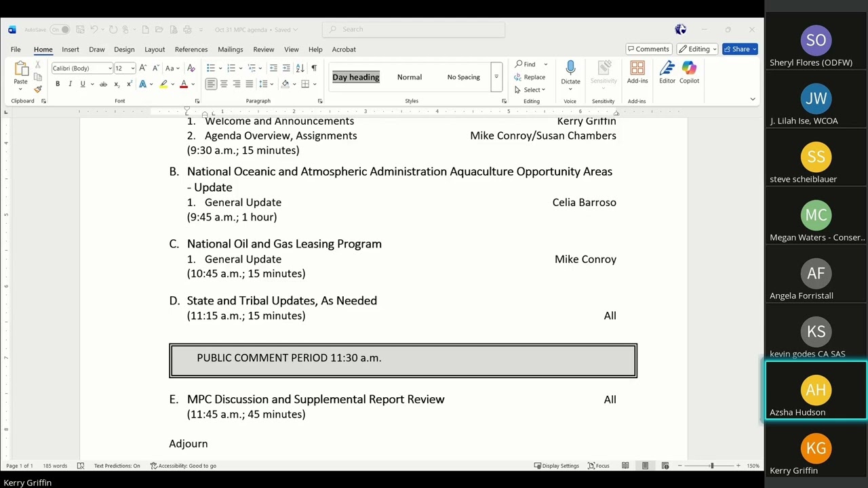Open the Paragraph dialog launcher
Screen dimensions: 868x488
pyautogui.click(x=320, y=101)
